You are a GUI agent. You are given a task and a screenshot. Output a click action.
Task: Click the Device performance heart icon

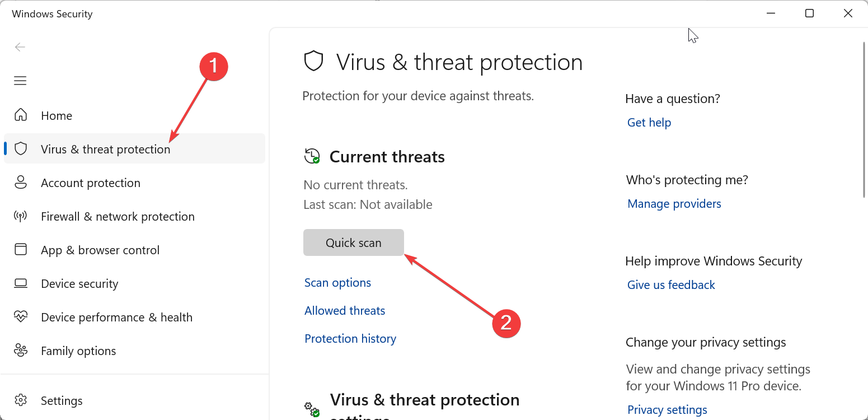tap(21, 317)
